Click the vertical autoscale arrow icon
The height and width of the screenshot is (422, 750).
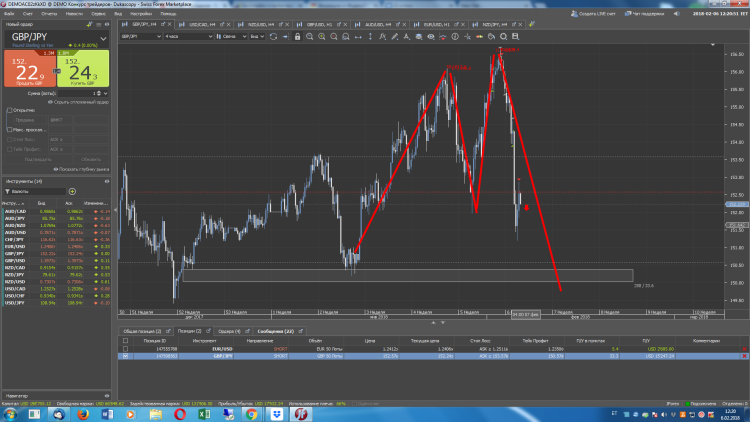point(370,36)
